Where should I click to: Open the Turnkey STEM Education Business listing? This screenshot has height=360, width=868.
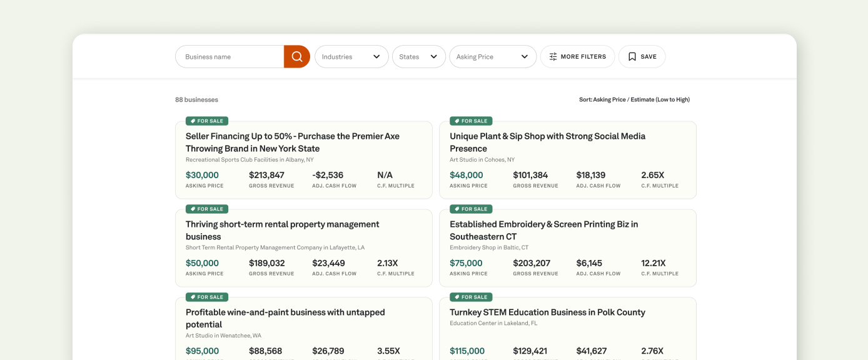pyautogui.click(x=547, y=312)
